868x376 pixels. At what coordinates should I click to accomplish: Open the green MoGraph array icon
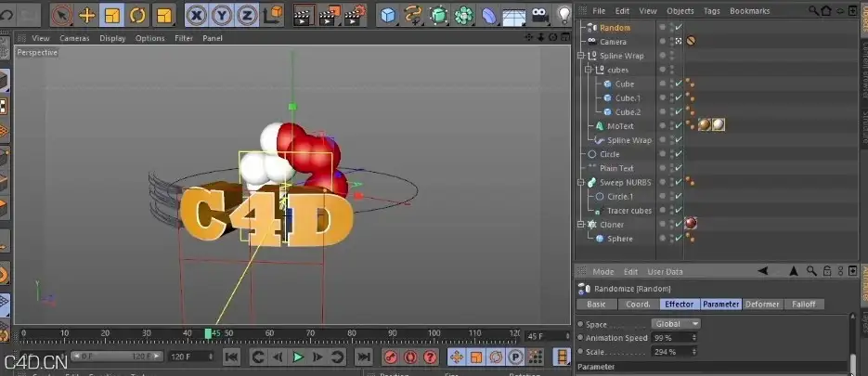[464, 15]
